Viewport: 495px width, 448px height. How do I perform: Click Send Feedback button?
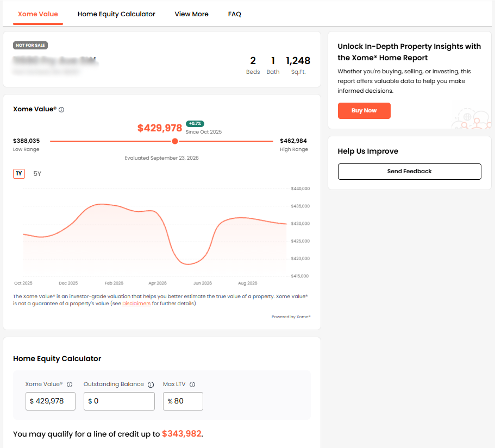point(410,171)
